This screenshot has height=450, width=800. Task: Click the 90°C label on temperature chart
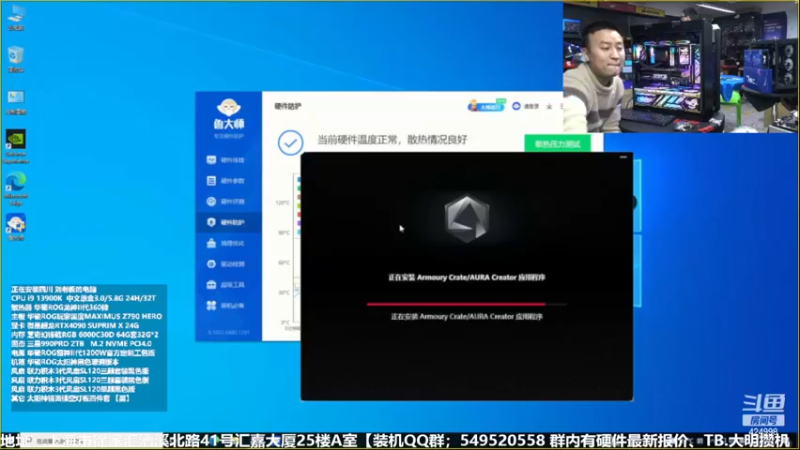[x=284, y=233]
